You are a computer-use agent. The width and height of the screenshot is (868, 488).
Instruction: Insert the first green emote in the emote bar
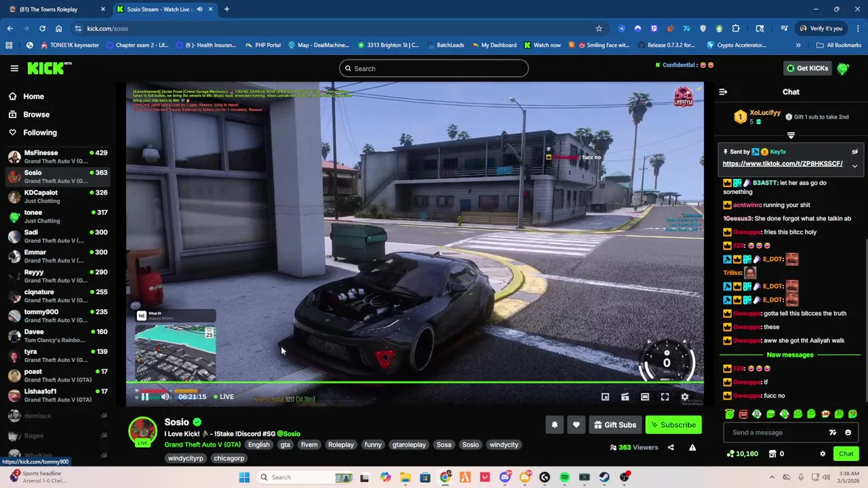(x=730, y=414)
